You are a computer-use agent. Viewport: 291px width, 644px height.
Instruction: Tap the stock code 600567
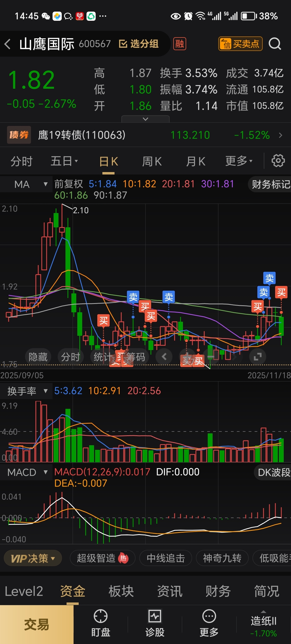95,44
